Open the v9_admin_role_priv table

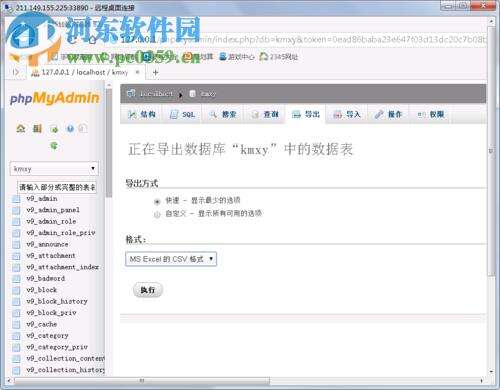[61, 233]
